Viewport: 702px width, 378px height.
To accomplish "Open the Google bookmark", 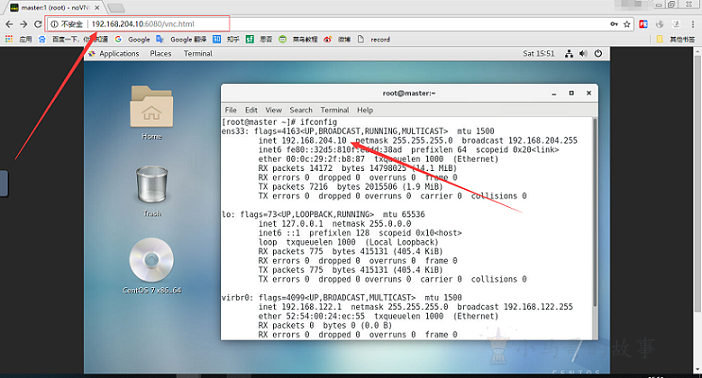I will [132, 39].
